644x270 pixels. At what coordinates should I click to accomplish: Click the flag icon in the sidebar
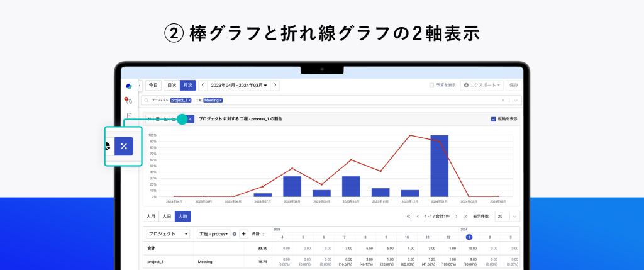pyautogui.click(x=129, y=115)
